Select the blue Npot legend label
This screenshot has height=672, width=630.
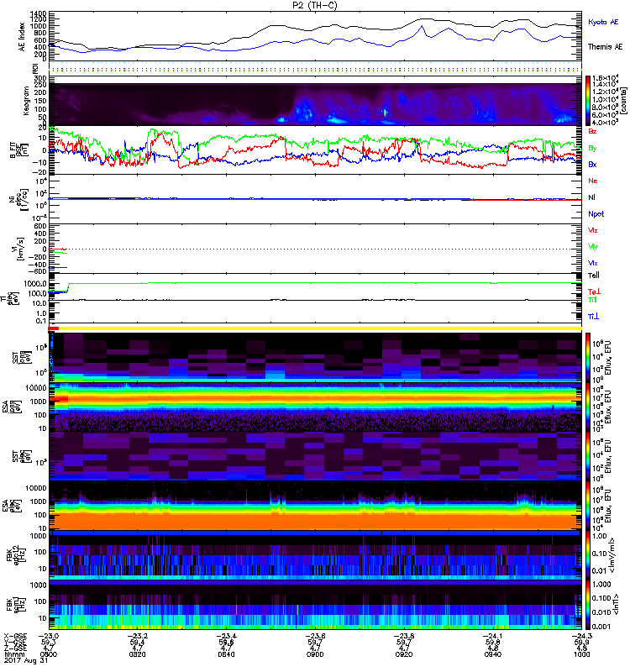(596, 214)
